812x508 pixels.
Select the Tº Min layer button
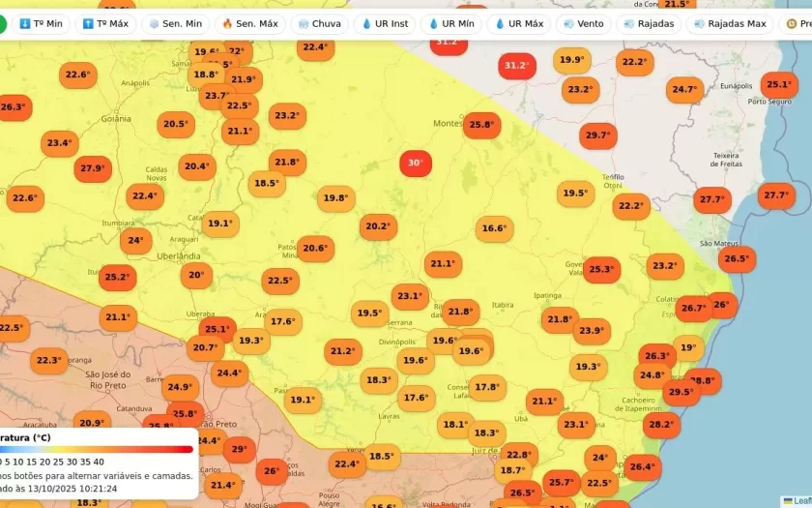tap(41, 23)
